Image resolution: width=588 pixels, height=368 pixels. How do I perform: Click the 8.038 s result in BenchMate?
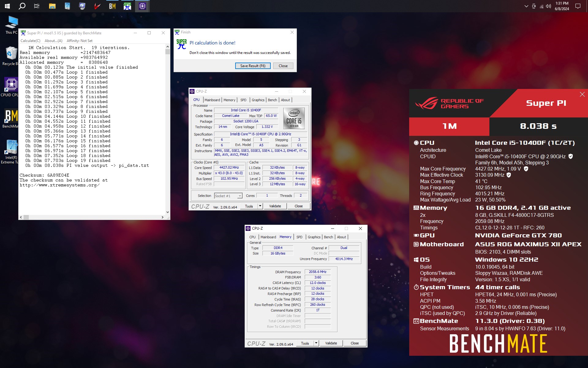pos(538,126)
